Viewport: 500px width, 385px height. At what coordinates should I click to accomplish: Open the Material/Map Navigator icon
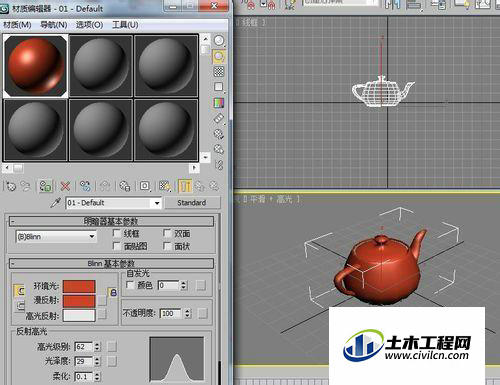(219, 165)
